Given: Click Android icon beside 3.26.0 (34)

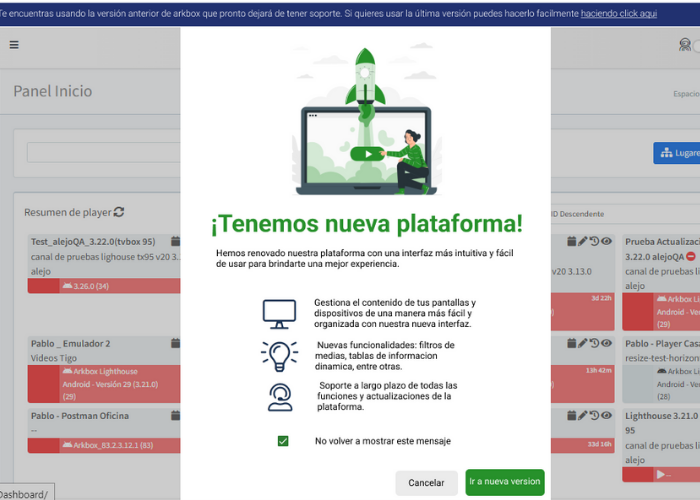Looking at the screenshot, I should (67, 286).
